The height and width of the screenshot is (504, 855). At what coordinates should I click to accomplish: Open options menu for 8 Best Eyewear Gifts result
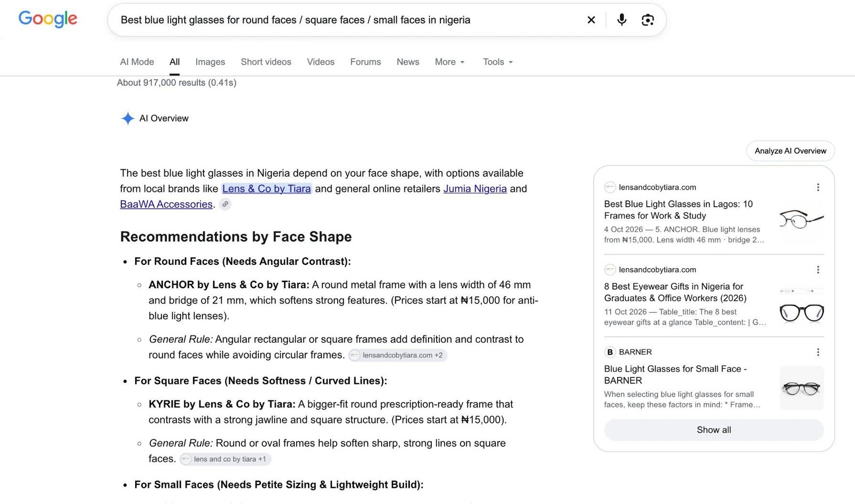tap(818, 270)
